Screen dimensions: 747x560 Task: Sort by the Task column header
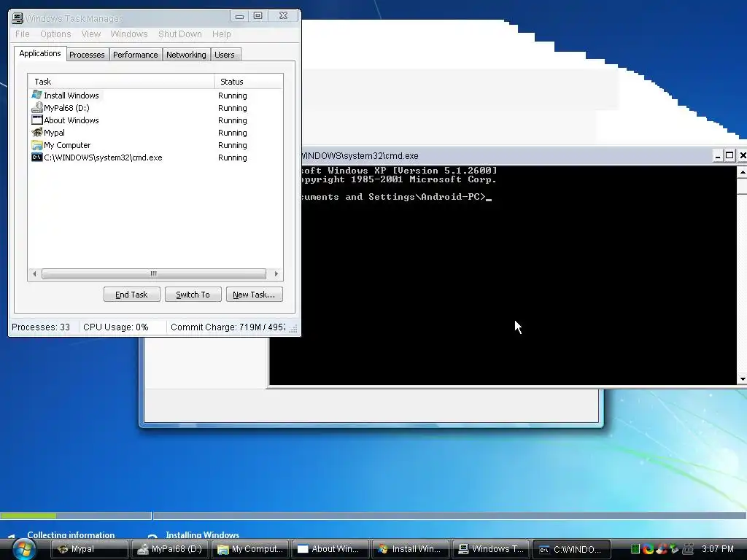click(121, 82)
